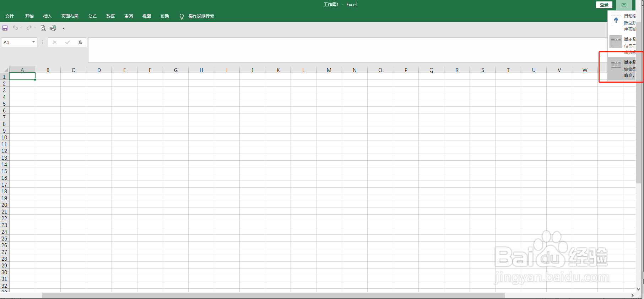The width and height of the screenshot is (644, 299).
Task: Open Print Preview magnifier page icon
Action: click(43, 28)
